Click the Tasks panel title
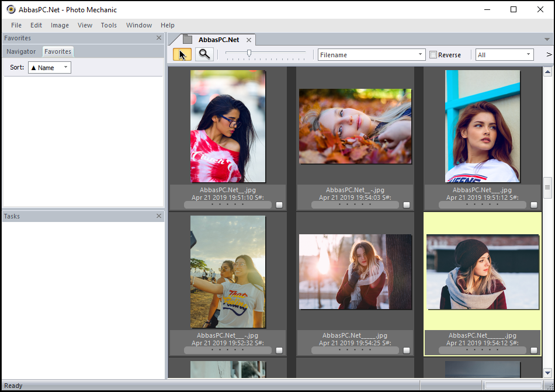Viewport: 555px width, 392px height. [12, 216]
